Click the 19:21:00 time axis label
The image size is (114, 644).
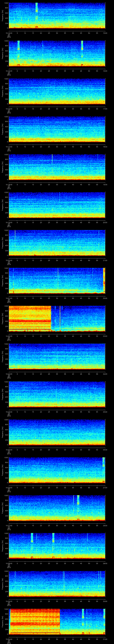(x=9, y=298)
